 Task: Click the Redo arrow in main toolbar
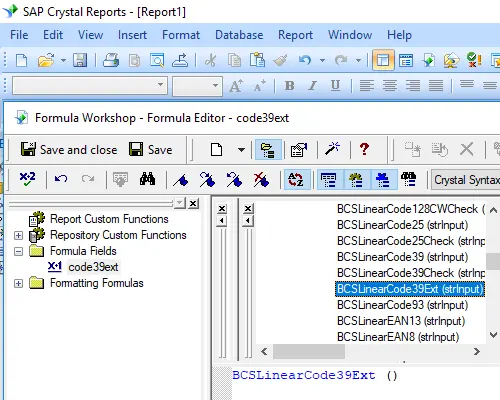(x=341, y=60)
